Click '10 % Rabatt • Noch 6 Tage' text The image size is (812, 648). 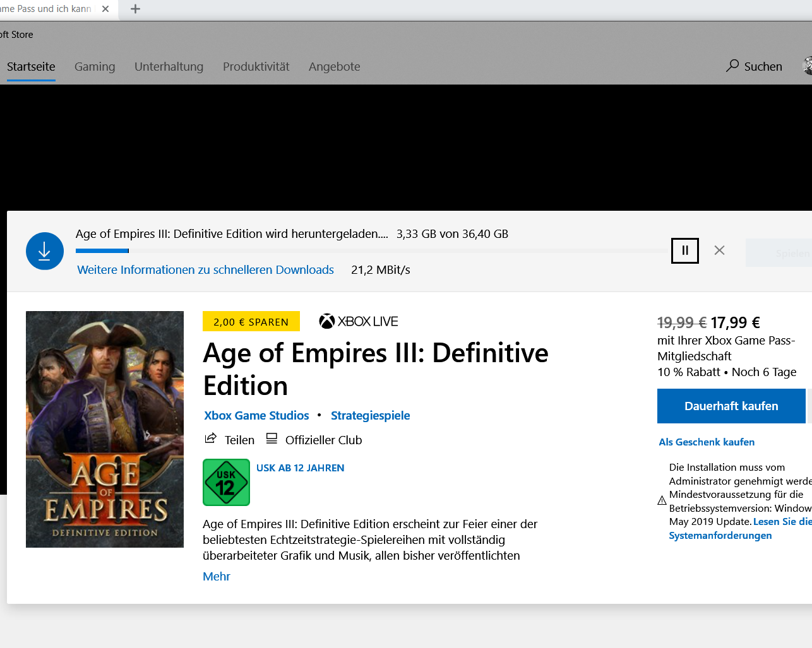pyautogui.click(x=727, y=372)
